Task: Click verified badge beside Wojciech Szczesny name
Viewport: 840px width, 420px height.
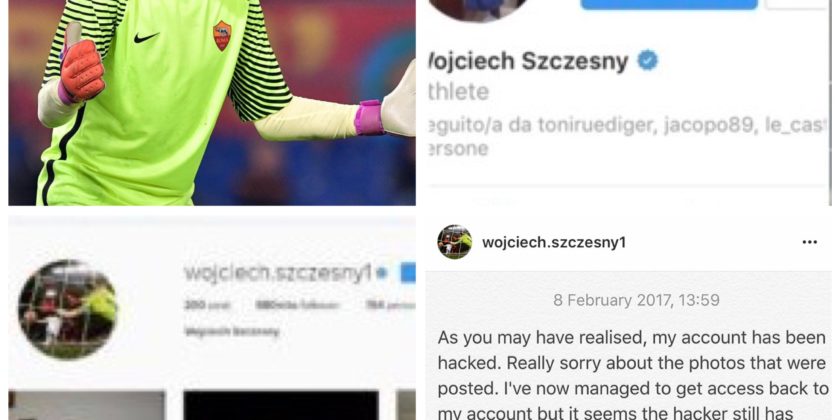Action: [x=647, y=61]
